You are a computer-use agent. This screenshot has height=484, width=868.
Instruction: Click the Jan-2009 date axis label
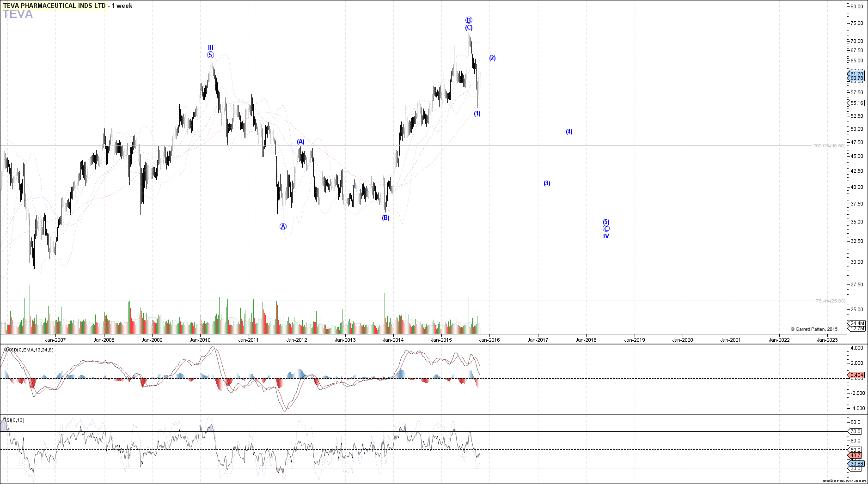pos(152,340)
